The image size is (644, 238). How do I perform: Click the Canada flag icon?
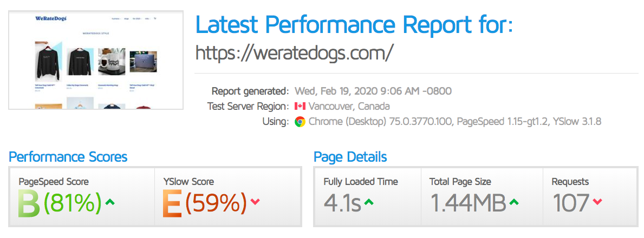point(300,107)
